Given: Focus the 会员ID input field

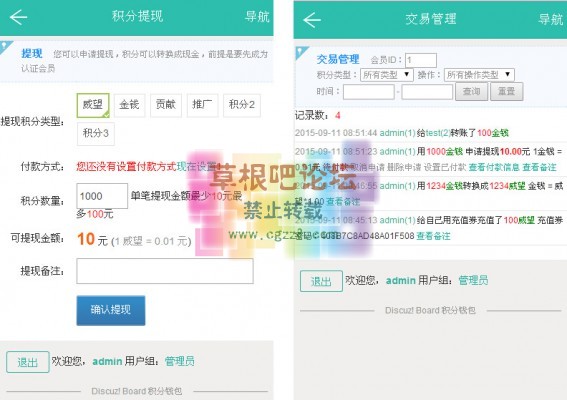Looking at the screenshot, I should pos(421,60).
